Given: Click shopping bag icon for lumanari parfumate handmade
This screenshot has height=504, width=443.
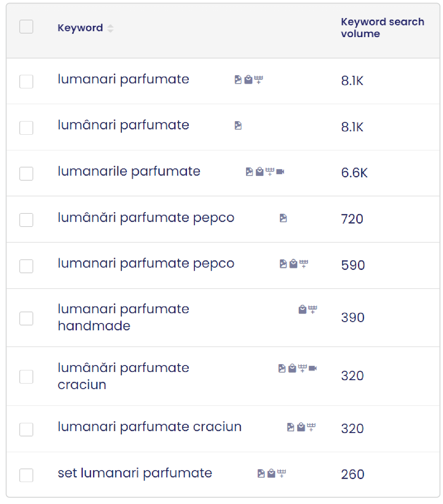Looking at the screenshot, I should pos(302,309).
